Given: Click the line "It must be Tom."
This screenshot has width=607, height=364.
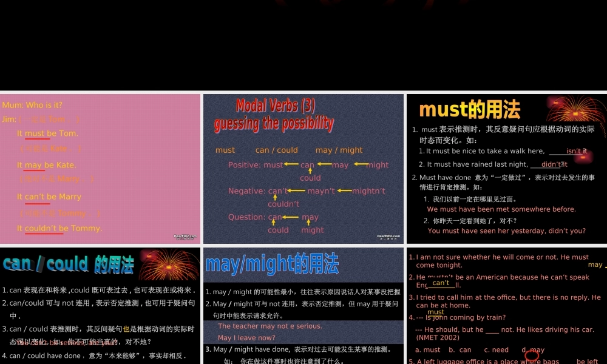Looking at the screenshot, I should click(x=47, y=133).
